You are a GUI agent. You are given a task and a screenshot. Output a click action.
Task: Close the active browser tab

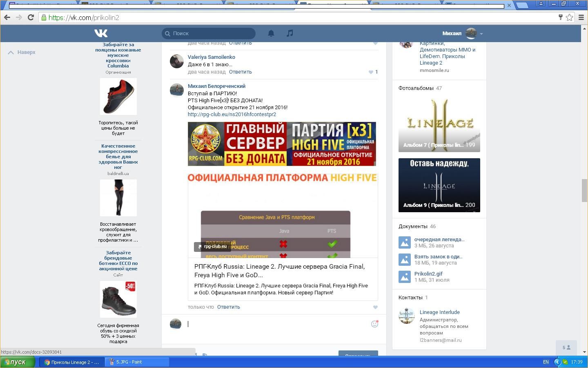(509, 5)
